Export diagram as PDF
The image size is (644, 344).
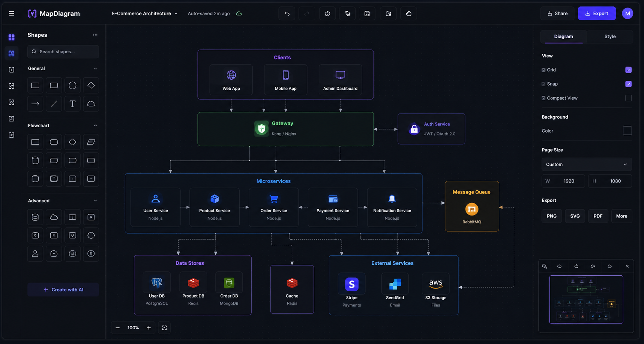tap(598, 216)
